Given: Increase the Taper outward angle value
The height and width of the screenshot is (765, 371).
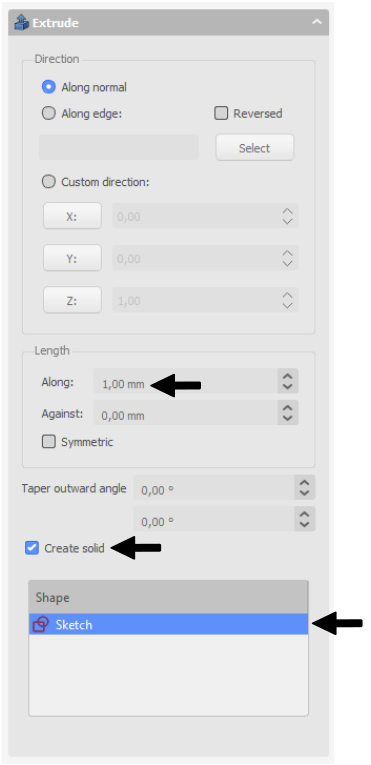Looking at the screenshot, I should click(304, 483).
